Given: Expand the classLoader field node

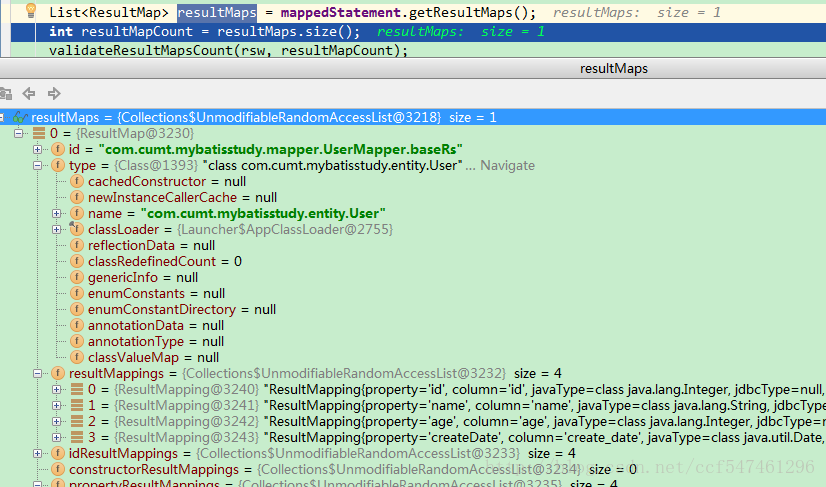Looking at the screenshot, I should point(56,229).
